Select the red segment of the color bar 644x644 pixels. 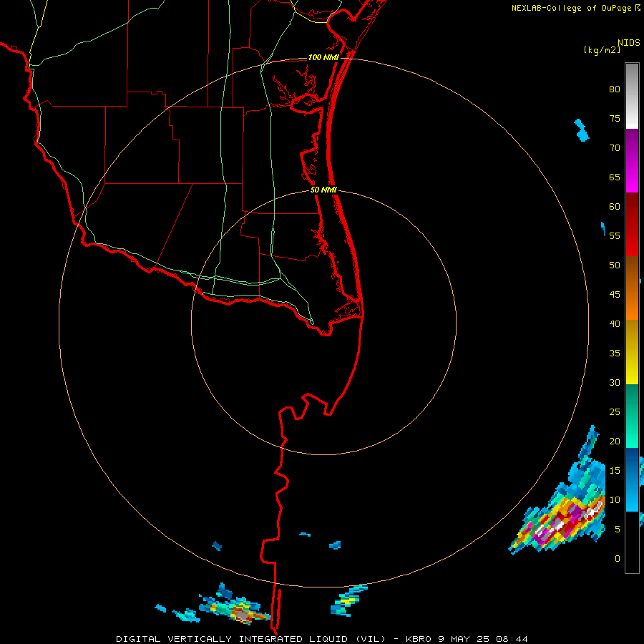(632, 224)
